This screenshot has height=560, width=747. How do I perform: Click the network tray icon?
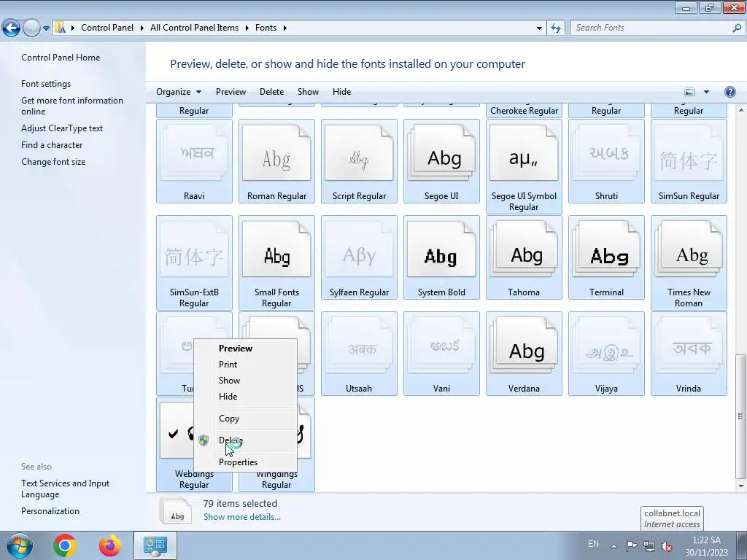click(x=649, y=546)
